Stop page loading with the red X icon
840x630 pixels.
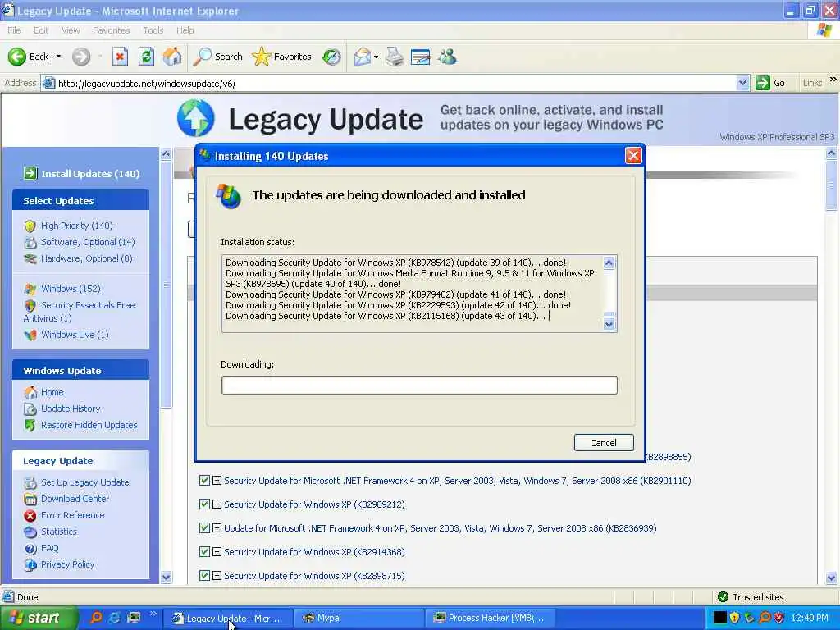[x=120, y=57]
